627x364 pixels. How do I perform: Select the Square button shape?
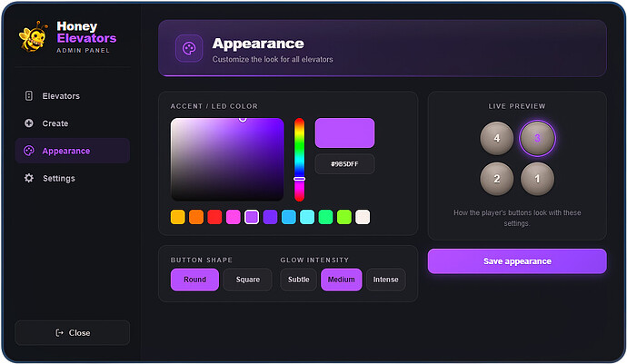(x=247, y=280)
